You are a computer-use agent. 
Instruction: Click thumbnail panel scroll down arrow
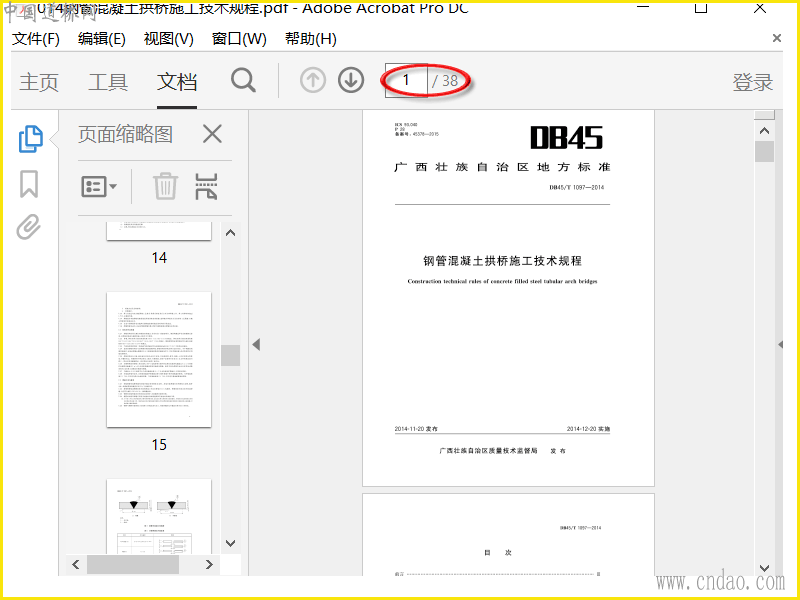[231, 543]
